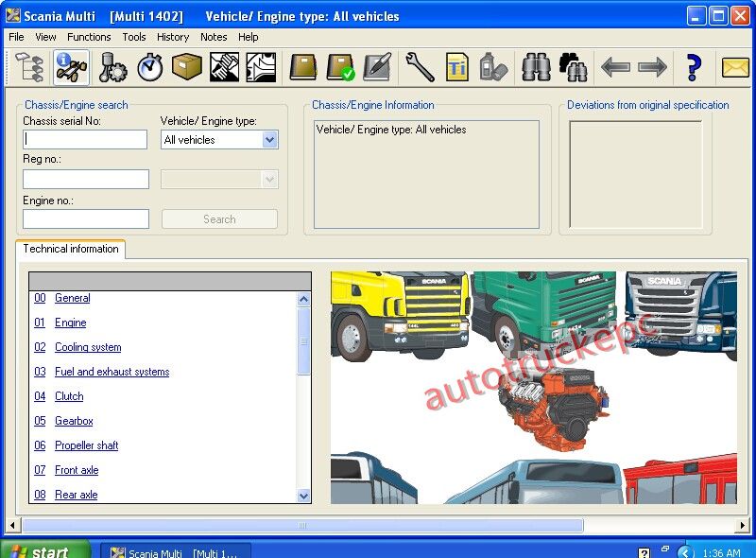This screenshot has width=756, height=558.
Task: Open the History menu
Action: (173, 37)
